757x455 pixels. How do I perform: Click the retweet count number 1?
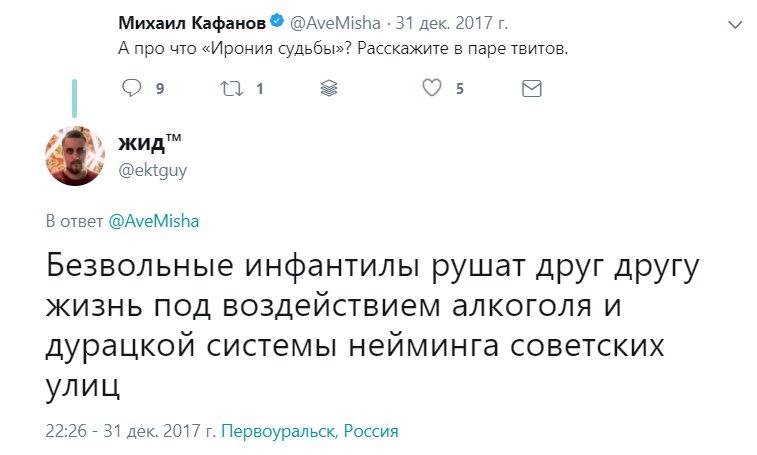click(x=260, y=89)
